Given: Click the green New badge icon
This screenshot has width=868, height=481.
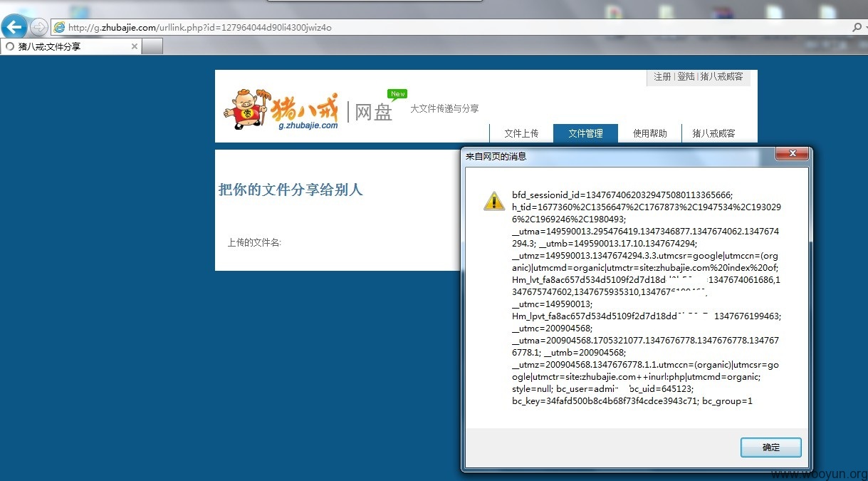Looking at the screenshot, I should [397, 94].
